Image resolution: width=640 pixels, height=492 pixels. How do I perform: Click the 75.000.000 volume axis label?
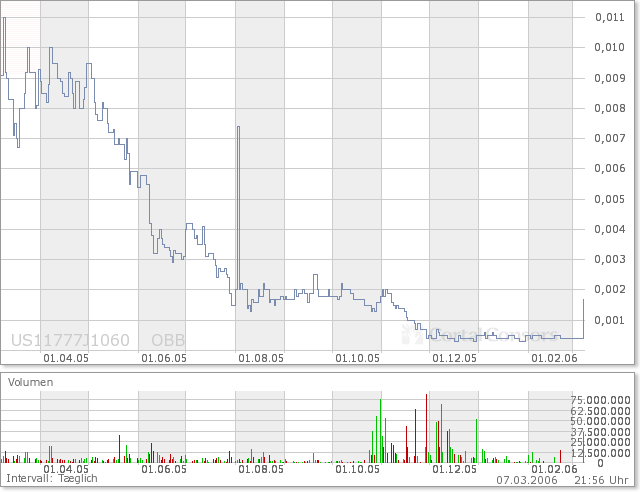[x=600, y=400]
